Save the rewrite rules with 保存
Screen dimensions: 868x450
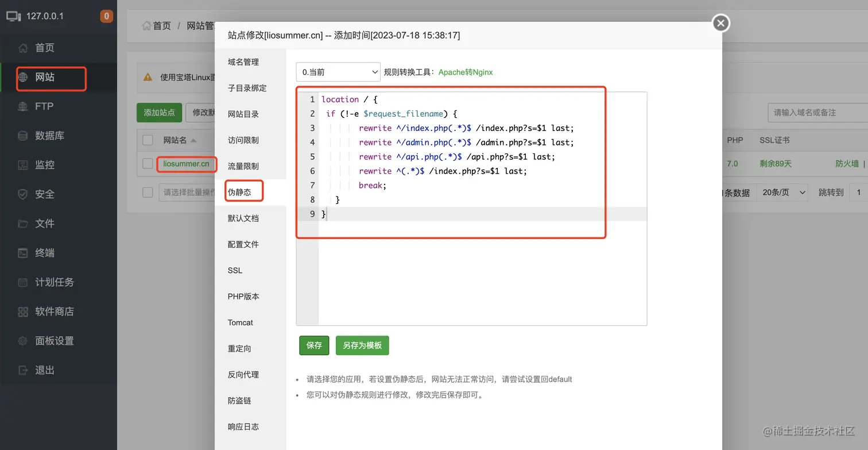(x=314, y=345)
